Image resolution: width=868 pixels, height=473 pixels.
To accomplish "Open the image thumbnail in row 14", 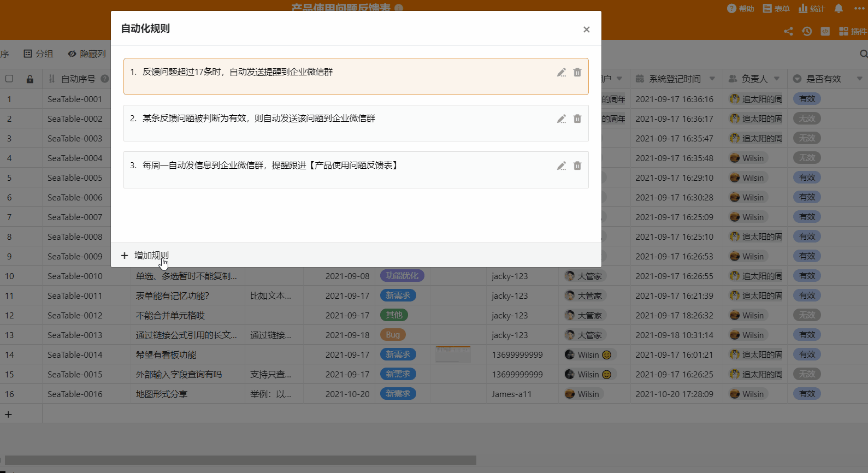I will 453,354.
